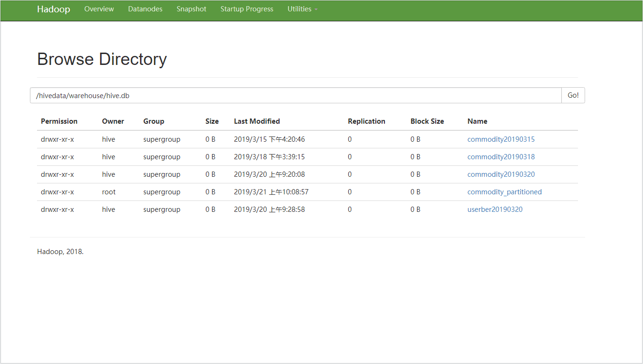Open the commodity_partitioned directory link
This screenshot has width=643, height=364.
(504, 191)
